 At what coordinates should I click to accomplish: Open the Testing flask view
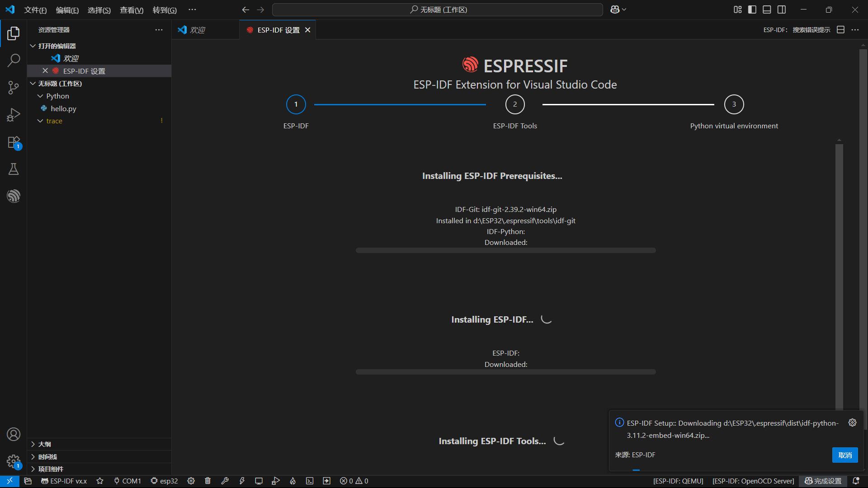(x=14, y=169)
